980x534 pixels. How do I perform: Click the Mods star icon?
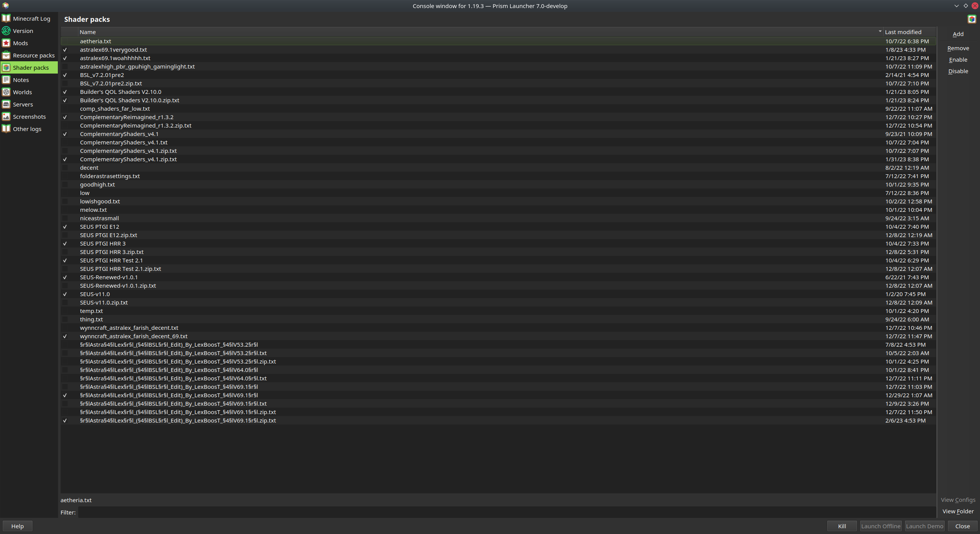(6, 43)
